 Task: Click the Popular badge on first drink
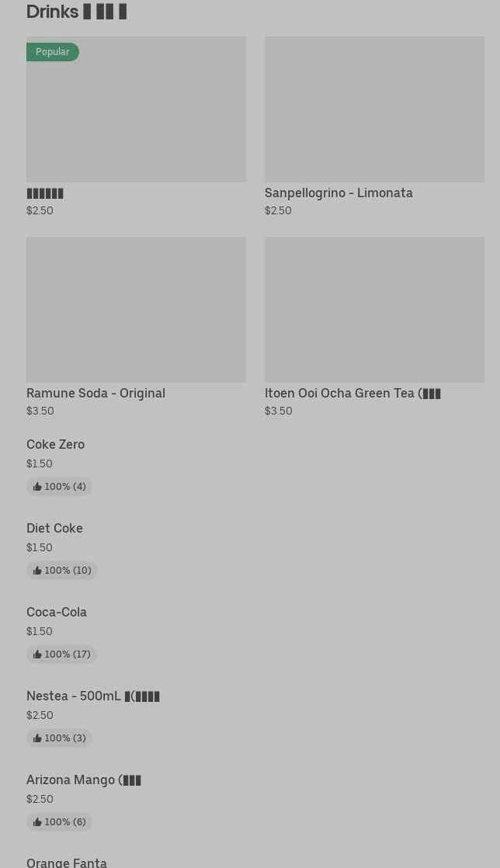(x=53, y=52)
